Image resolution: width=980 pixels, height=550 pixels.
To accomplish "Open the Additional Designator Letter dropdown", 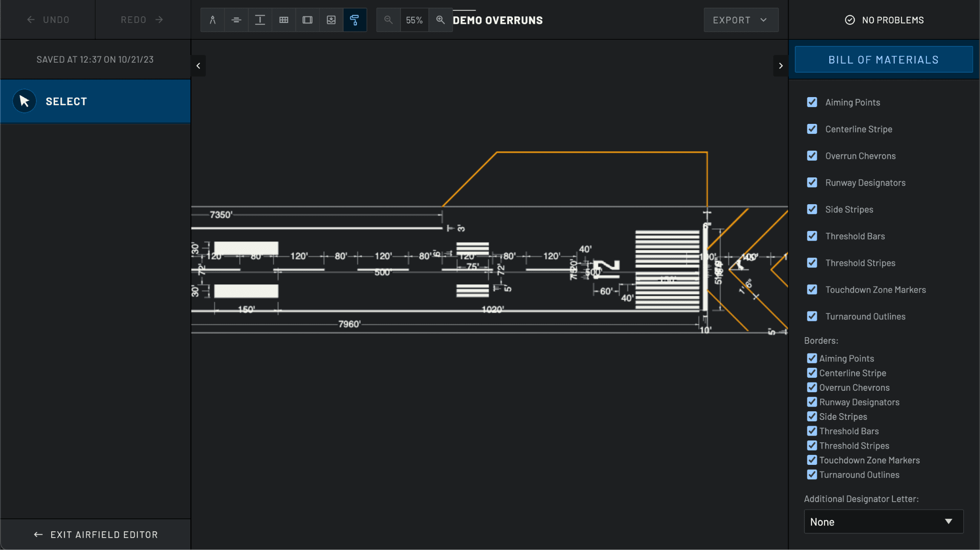I will click(883, 522).
